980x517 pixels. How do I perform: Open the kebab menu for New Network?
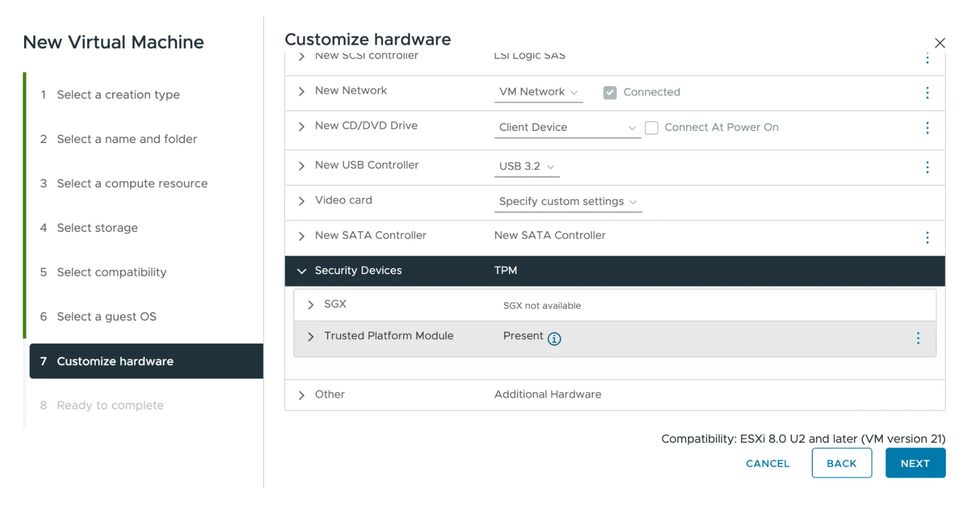tap(927, 93)
